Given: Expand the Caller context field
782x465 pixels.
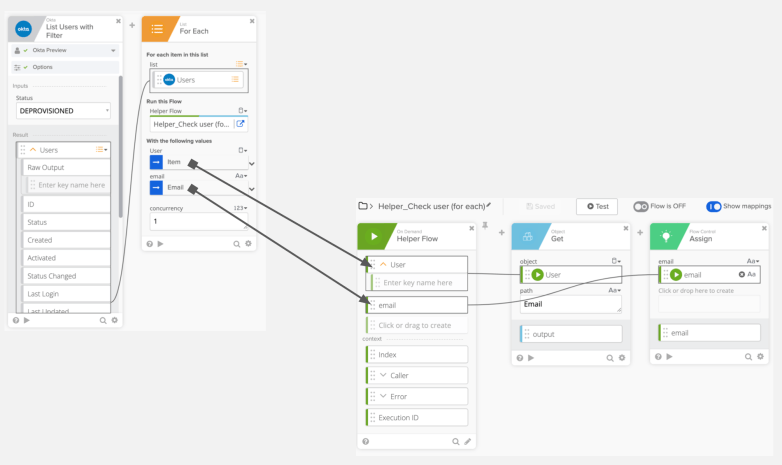Looking at the screenshot, I should (x=382, y=375).
